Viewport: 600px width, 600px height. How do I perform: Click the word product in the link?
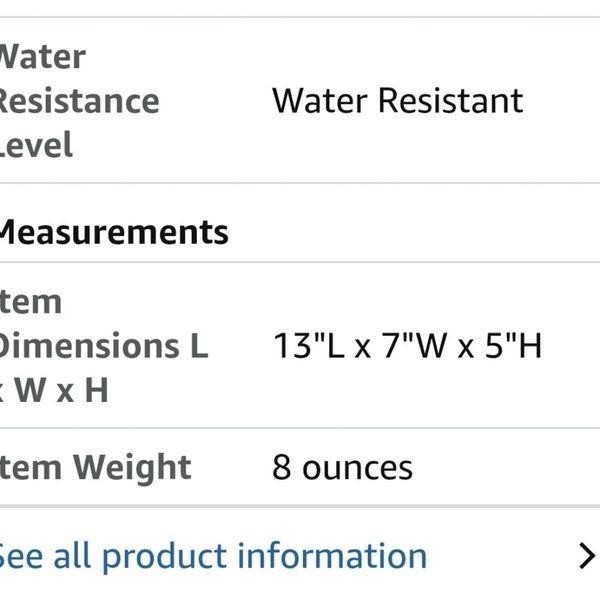pyautogui.click(x=165, y=558)
